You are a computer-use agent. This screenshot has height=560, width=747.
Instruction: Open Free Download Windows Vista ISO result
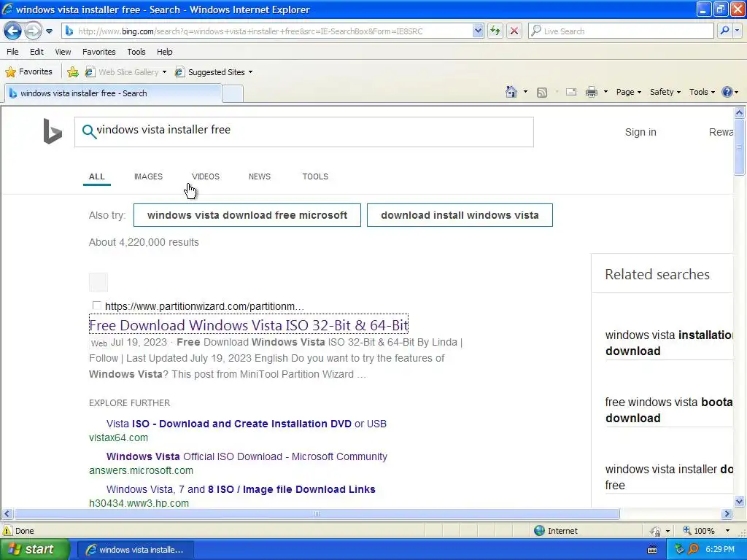249,324
